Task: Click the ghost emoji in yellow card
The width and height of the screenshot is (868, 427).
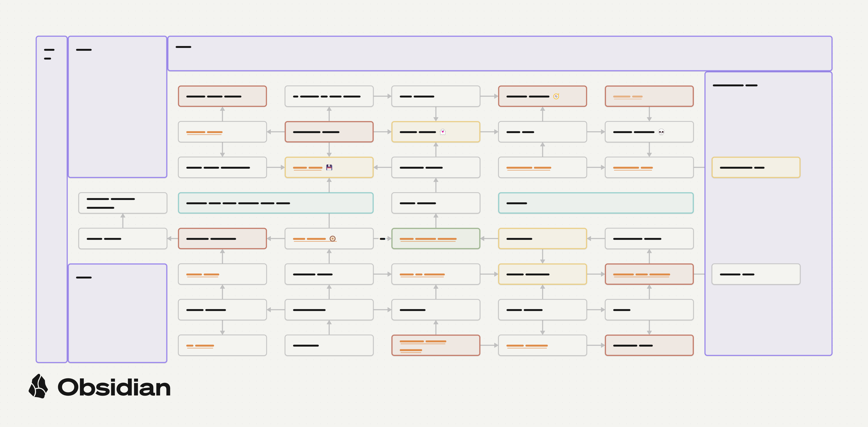Action: click(443, 132)
